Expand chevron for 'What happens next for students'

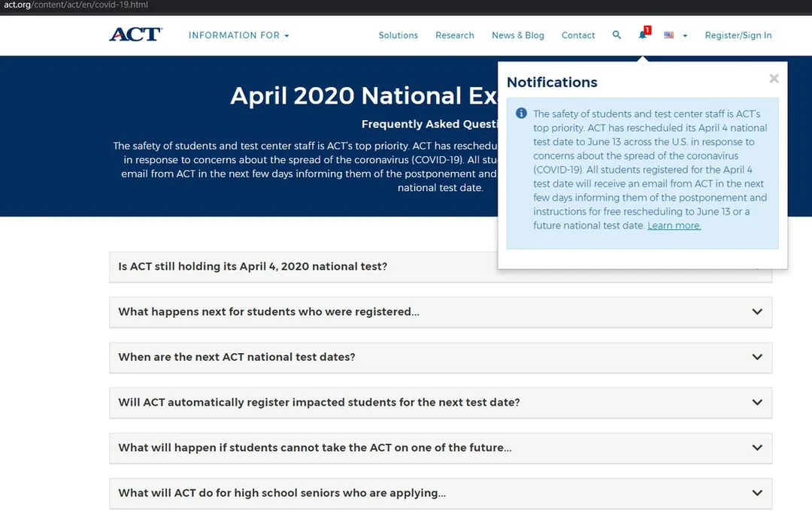(757, 312)
